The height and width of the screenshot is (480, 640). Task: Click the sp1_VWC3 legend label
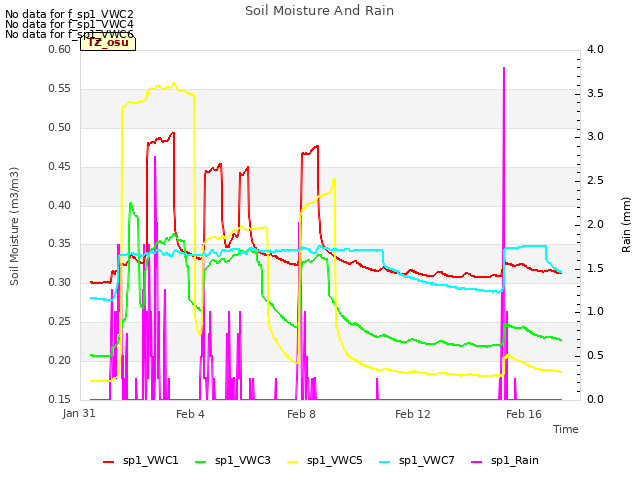tap(243, 460)
